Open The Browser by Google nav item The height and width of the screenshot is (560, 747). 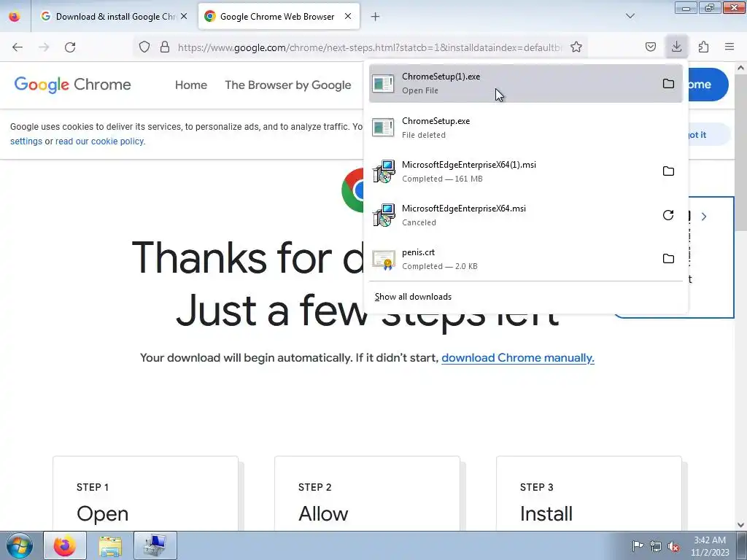pyautogui.click(x=288, y=85)
